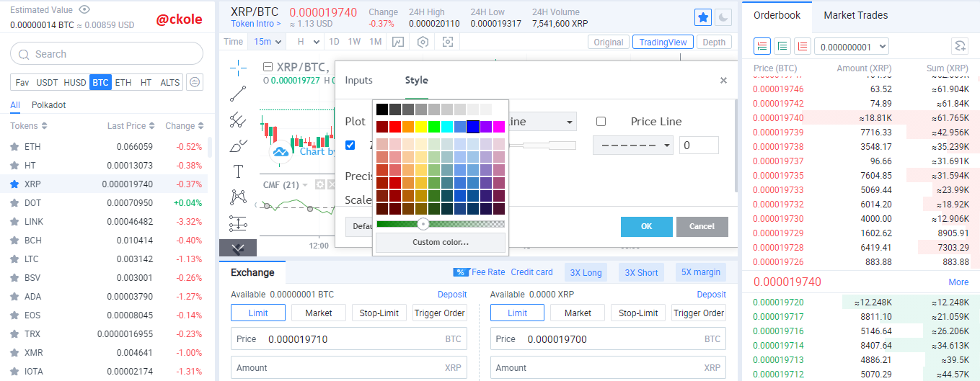Click the fullscreen chart icon
Image resolution: width=980 pixels, height=381 pixels.
pyautogui.click(x=448, y=42)
